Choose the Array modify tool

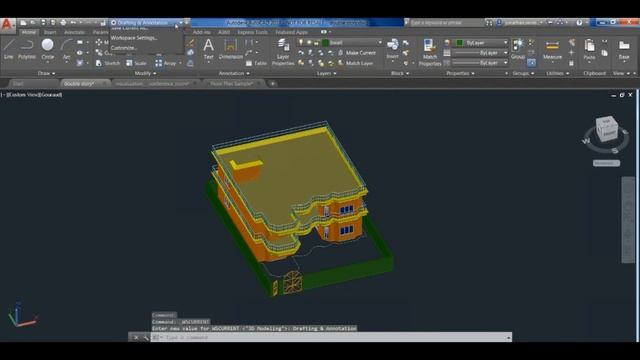(x=166, y=63)
